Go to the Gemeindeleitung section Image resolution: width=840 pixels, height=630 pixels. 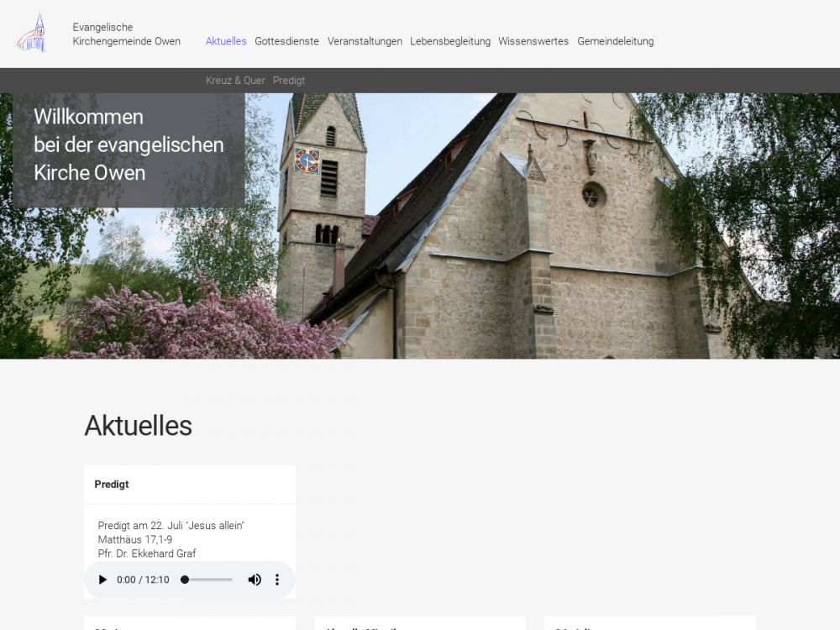[x=615, y=41]
